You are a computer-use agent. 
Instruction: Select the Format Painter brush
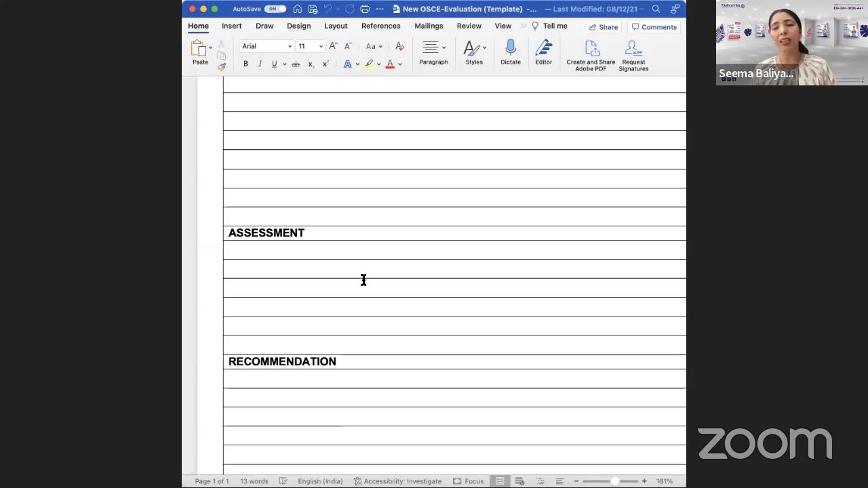pos(221,67)
